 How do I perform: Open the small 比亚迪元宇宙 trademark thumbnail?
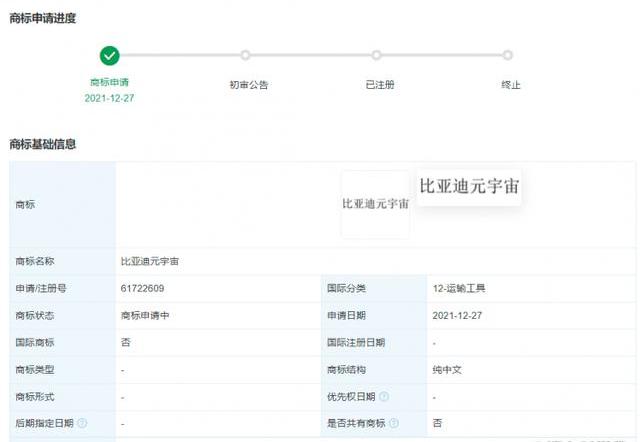pyautogui.click(x=375, y=204)
